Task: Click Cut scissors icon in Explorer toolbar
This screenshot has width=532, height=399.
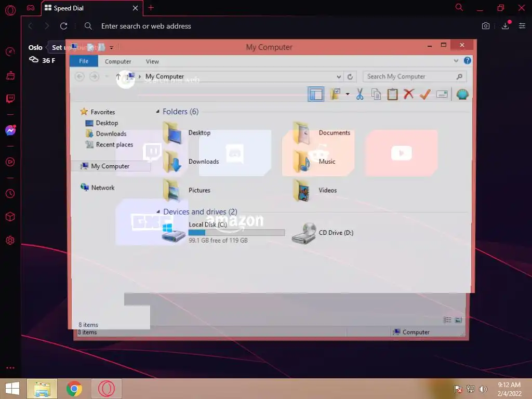Action: pos(360,94)
